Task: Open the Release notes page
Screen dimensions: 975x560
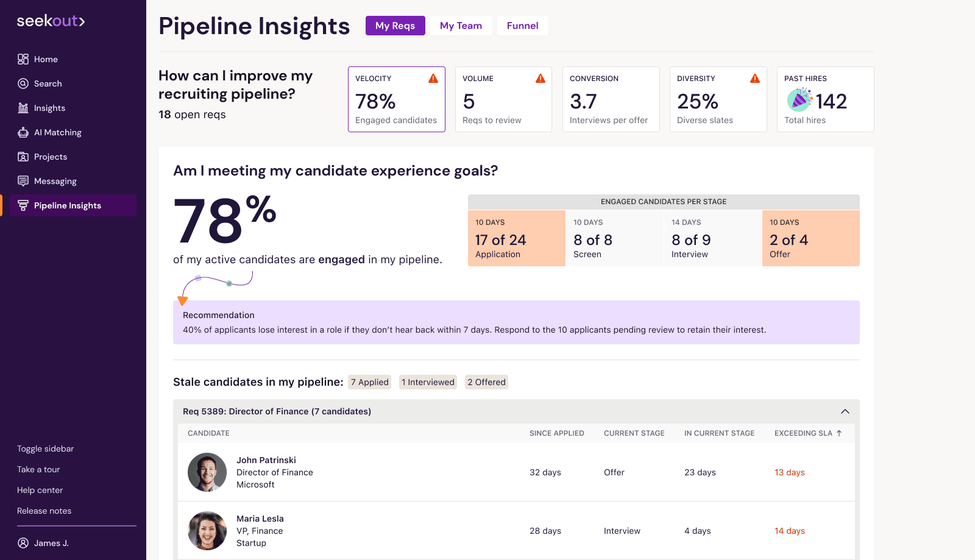Action: click(x=44, y=511)
